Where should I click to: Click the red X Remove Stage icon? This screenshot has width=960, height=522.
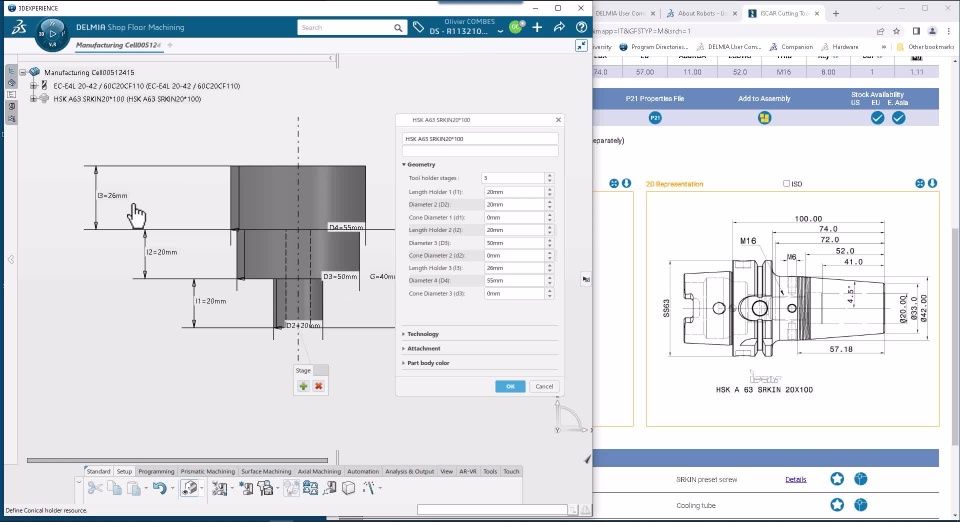tap(318, 386)
